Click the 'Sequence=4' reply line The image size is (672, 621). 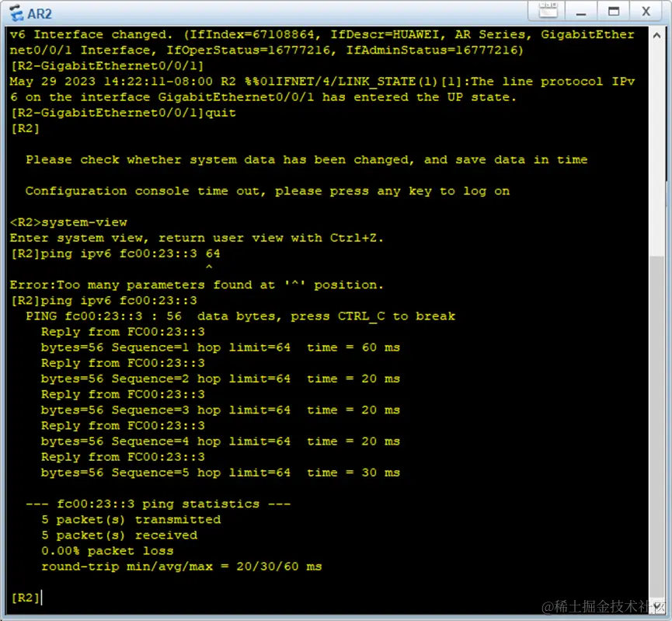221,441
